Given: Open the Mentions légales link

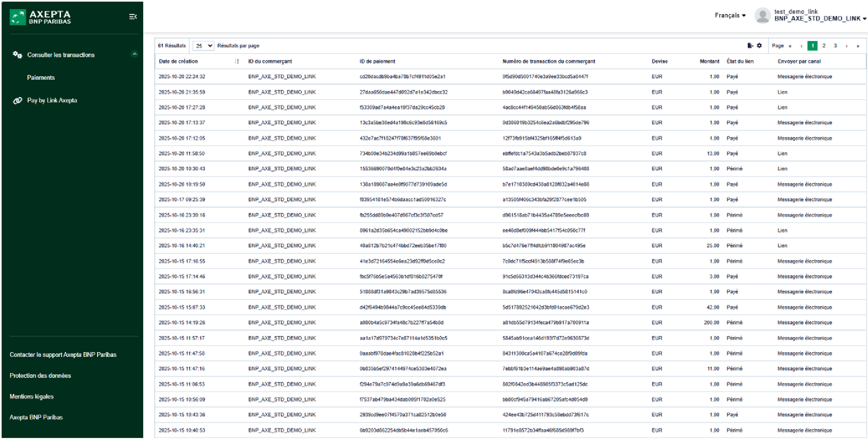Looking at the screenshot, I should click(31, 396).
